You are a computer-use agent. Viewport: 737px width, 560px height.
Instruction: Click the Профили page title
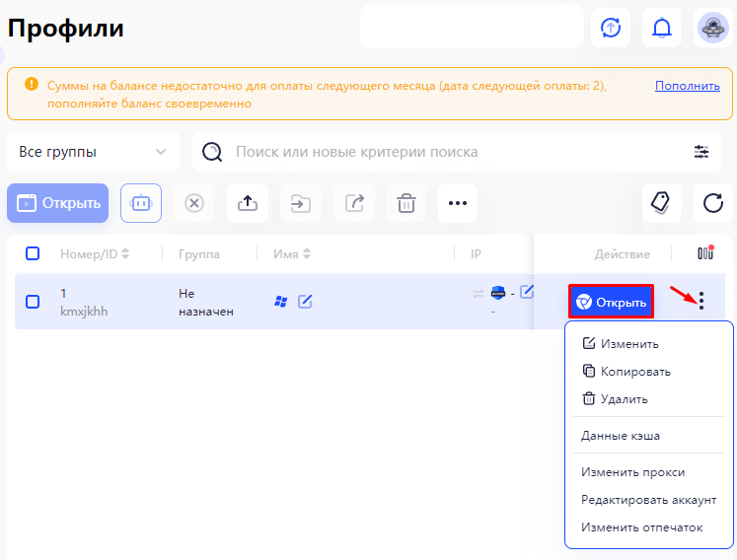(x=66, y=29)
